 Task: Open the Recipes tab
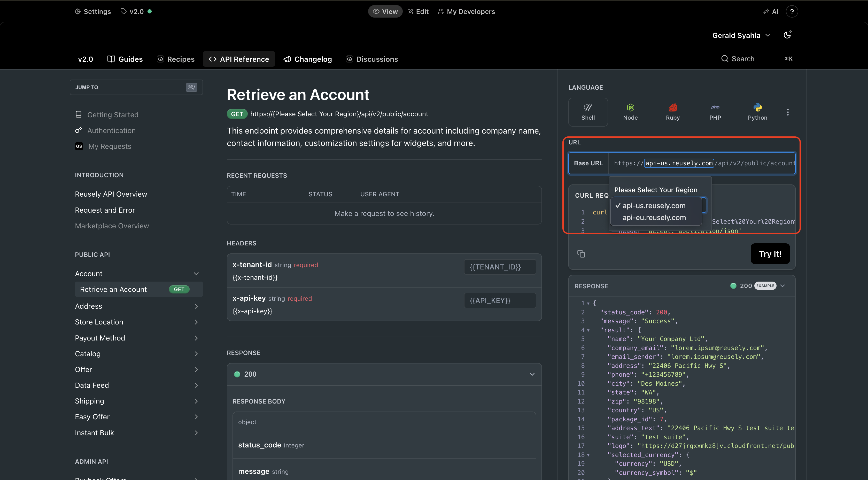click(176, 59)
